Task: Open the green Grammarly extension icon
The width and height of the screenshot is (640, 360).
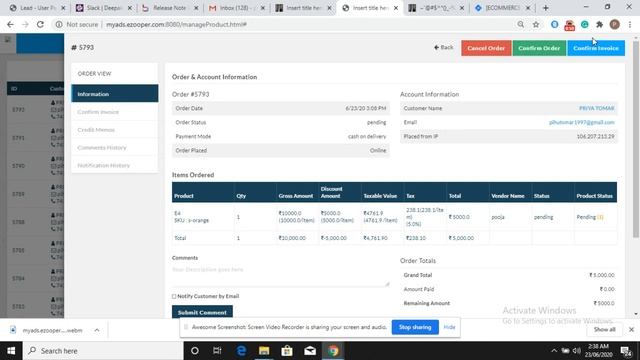Action: tap(584, 24)
